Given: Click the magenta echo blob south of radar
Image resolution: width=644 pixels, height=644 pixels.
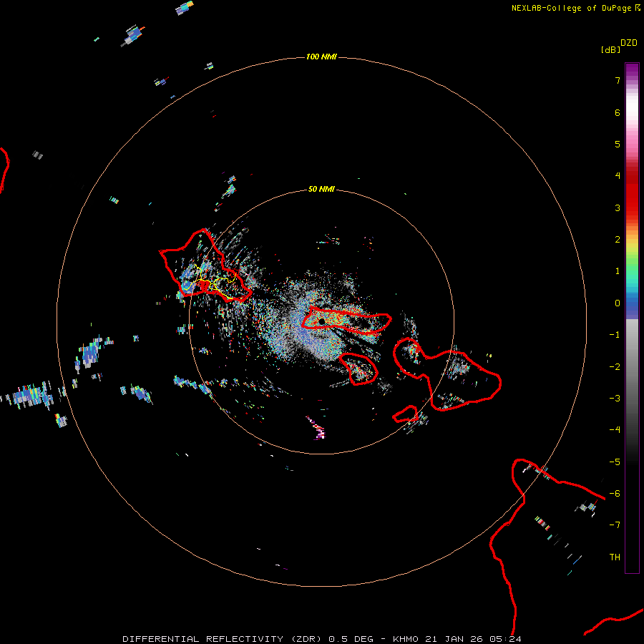Looking at the screenshot, I should pyautogui.click(x=317, y=428).
